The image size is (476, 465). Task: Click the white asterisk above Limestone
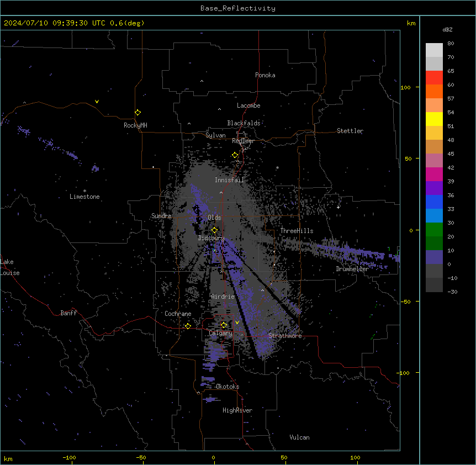click(84, 191)
